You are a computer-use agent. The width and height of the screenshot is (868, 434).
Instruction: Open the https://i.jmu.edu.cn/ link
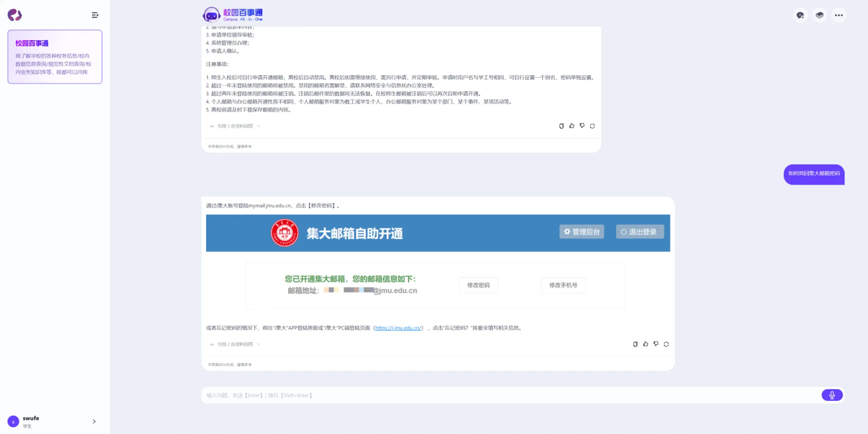(x=398, y=328)
